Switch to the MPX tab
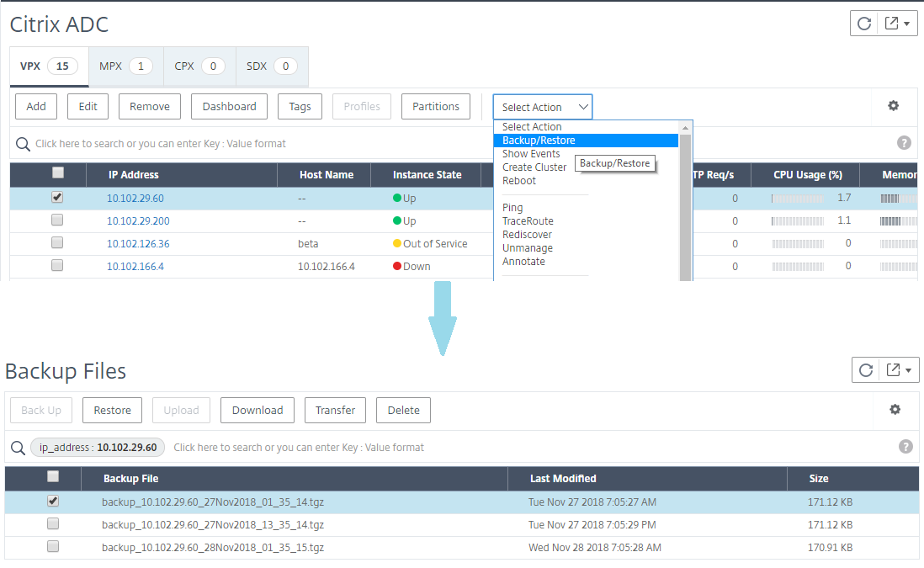Image resolution: width=924 pixels, height=568 pixels. coord(126,66)
